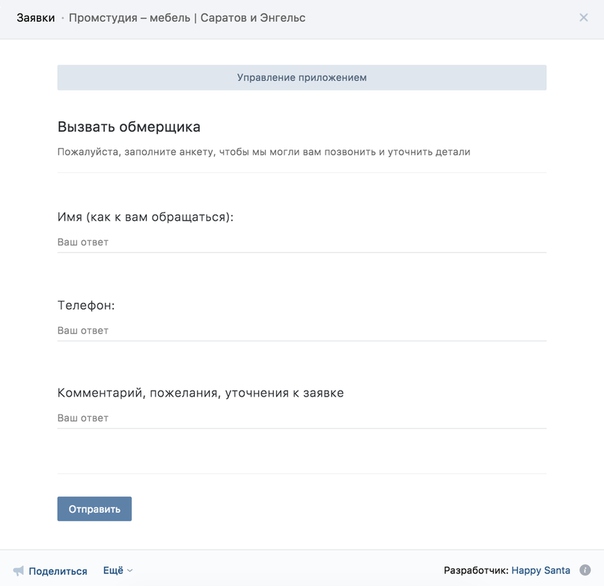
Task: Open the Happy Santa developer link
Action: 540,570
